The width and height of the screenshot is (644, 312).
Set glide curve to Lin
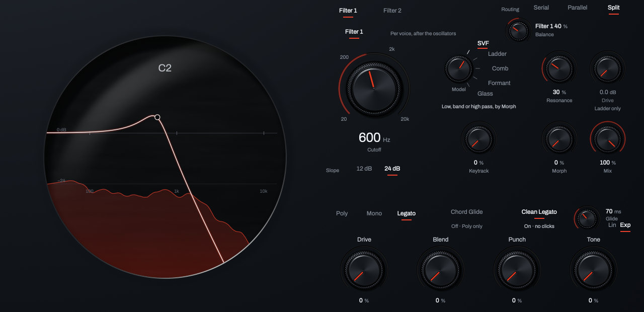(612, 225)
